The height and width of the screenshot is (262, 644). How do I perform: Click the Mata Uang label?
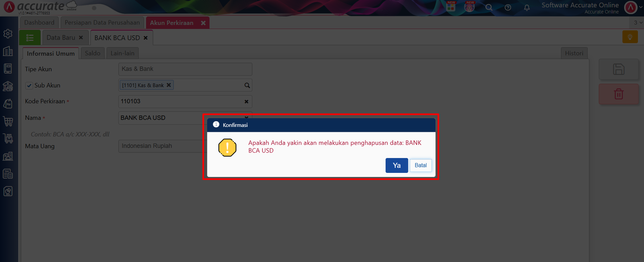click(40, 146)
